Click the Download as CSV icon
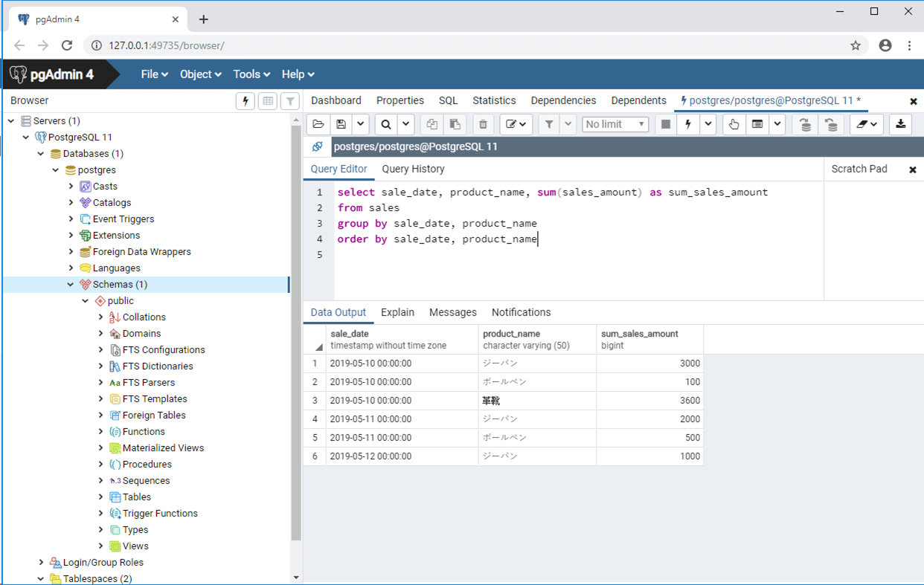 click(x=901, y=124)
